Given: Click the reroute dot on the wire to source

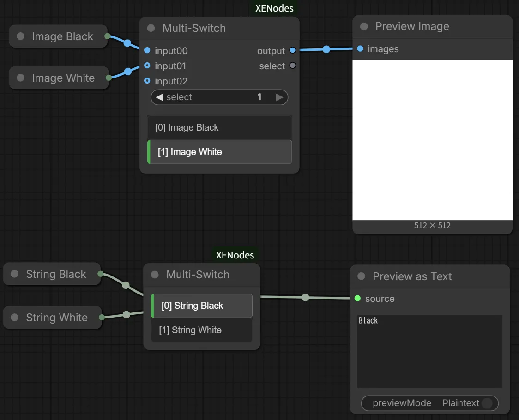Looking at the screenshot, I should (306, 297).
